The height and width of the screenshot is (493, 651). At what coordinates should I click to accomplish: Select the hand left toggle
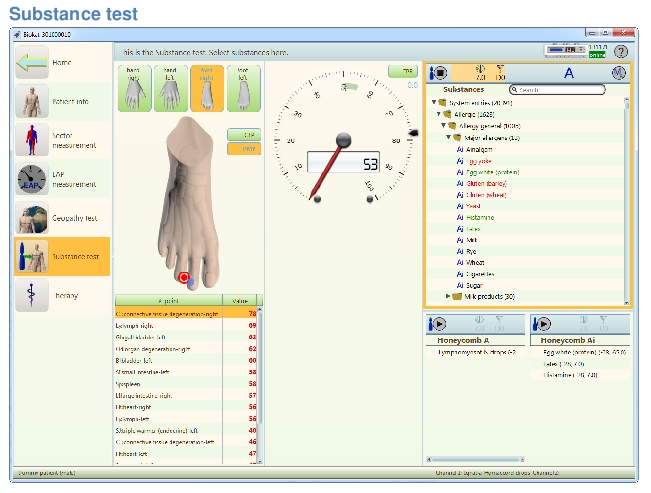169,86
